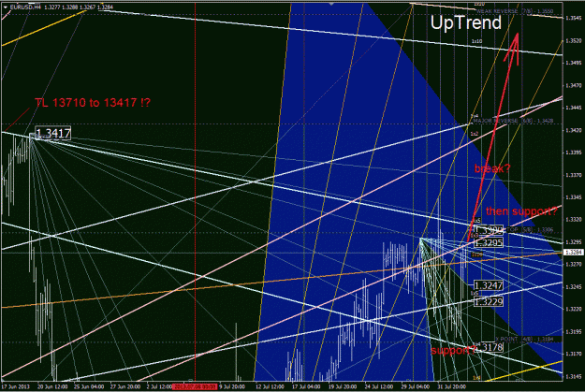
Task: Select 'MAJOR REVERSE [6/8]' level label
Action: 513,121
